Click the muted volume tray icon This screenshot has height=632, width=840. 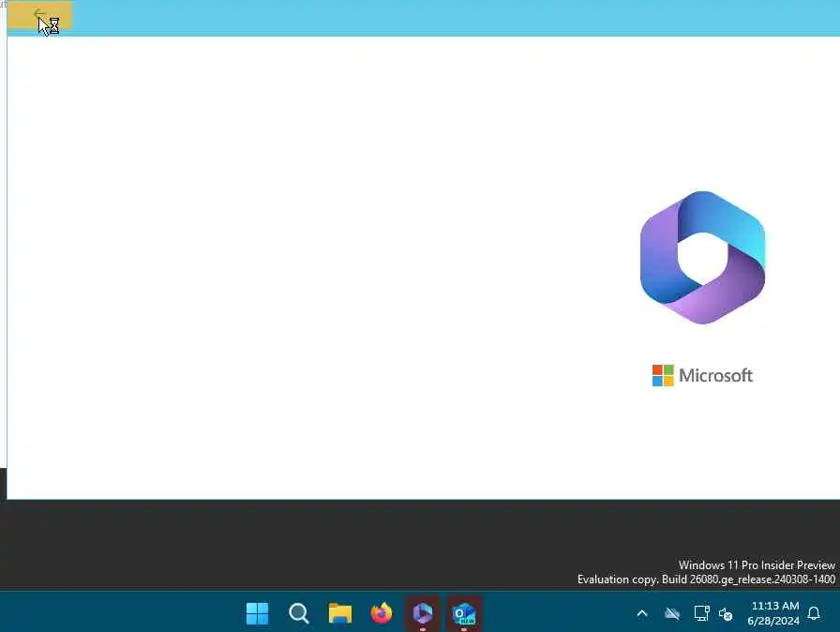(x=726, y=614)
